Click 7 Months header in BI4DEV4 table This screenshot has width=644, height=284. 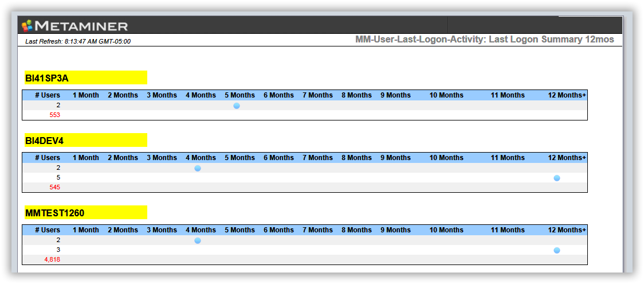click(x=318, y=158)
